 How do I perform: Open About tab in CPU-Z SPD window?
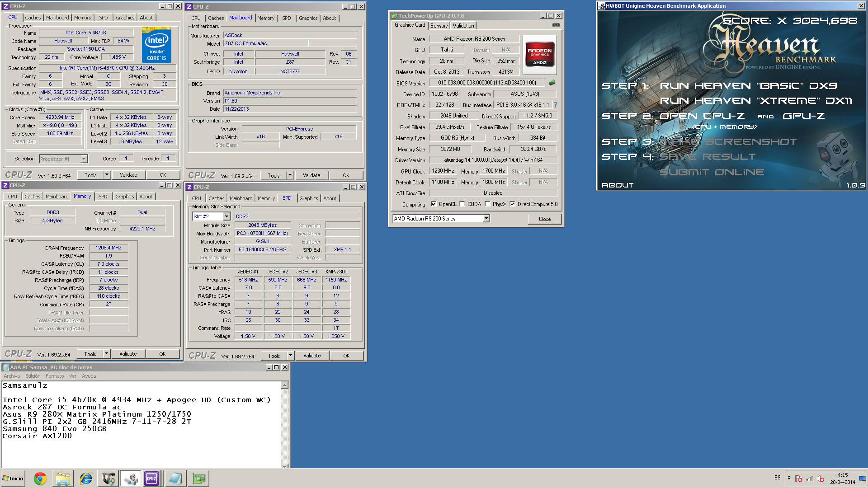coord(330,198)
